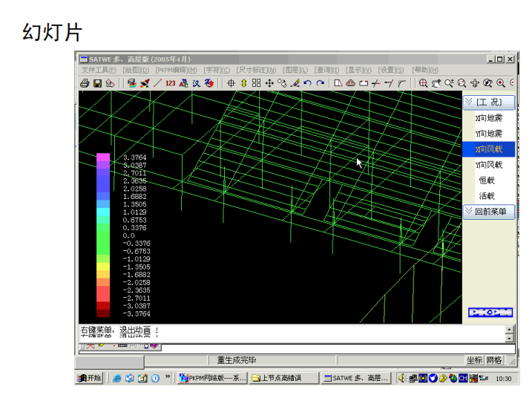Click the 重生成完毕 status bar text
The image size is (532, 398).
(237, 360)
